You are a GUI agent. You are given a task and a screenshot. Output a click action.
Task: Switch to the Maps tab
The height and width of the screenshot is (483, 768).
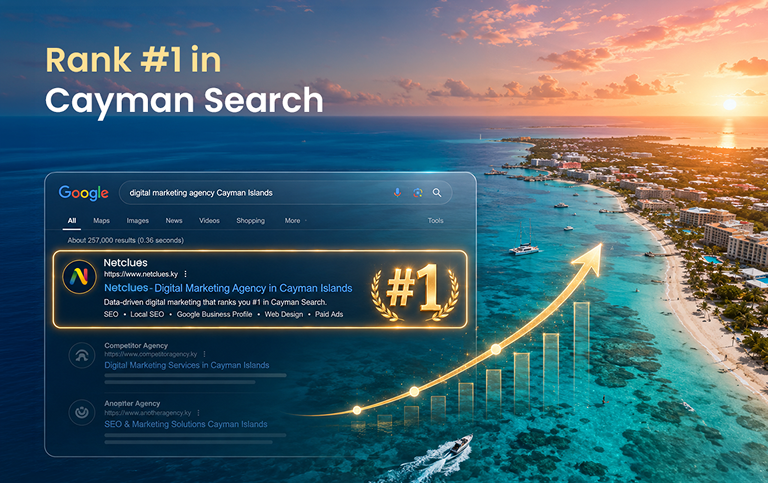101,220
